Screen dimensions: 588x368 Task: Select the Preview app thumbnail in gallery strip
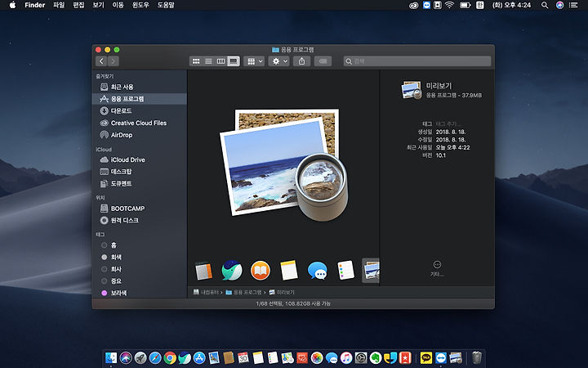[x=371, y=271]
